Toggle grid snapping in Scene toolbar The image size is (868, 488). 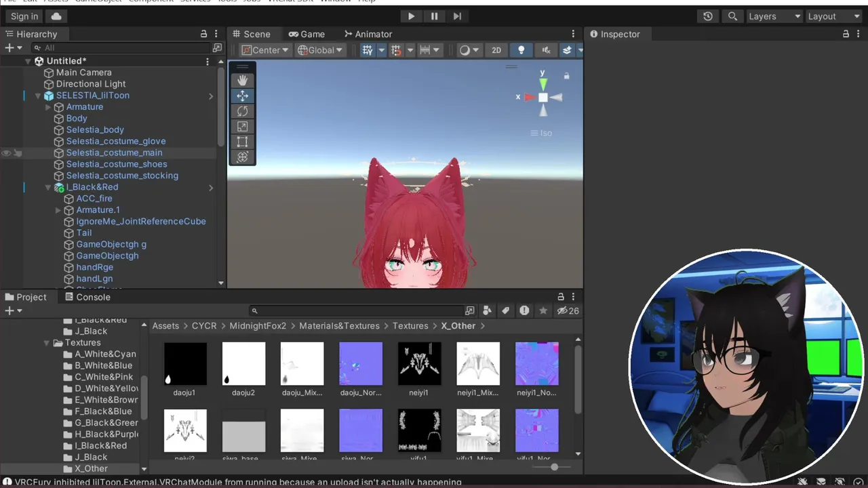click(397, 50)
